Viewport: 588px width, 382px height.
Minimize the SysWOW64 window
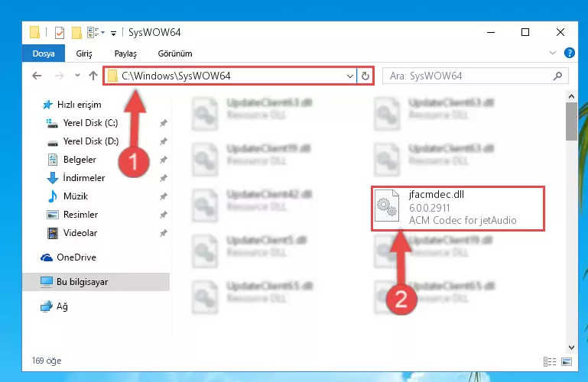(x=491, y=32)
